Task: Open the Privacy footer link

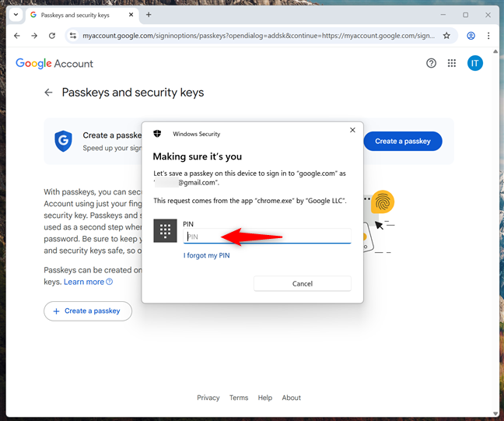Action: pos(208,398)
